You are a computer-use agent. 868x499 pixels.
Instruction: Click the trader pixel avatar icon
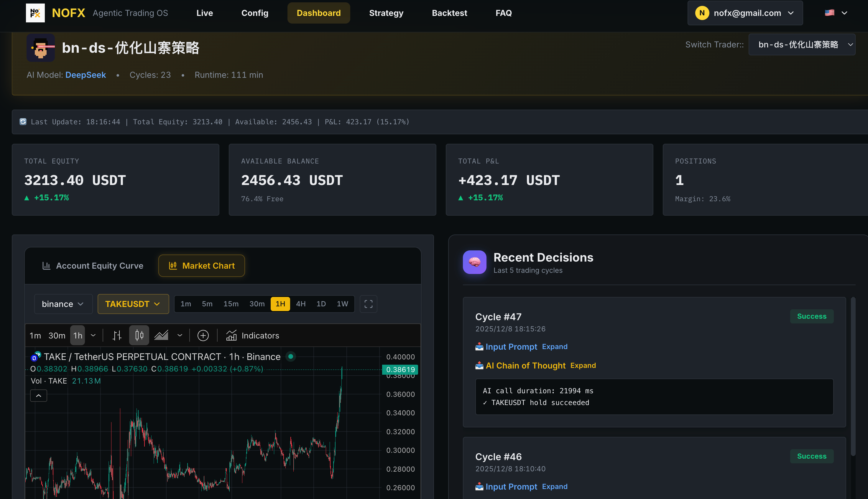[41, 48]
